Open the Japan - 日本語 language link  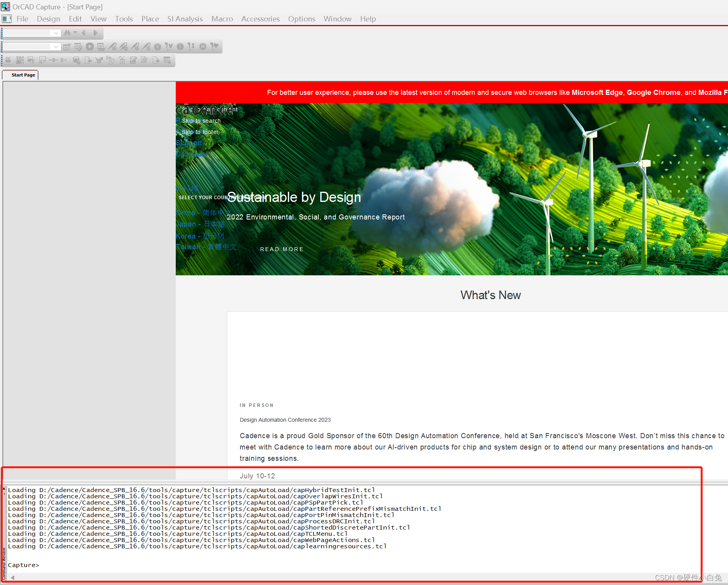(200, 224)
